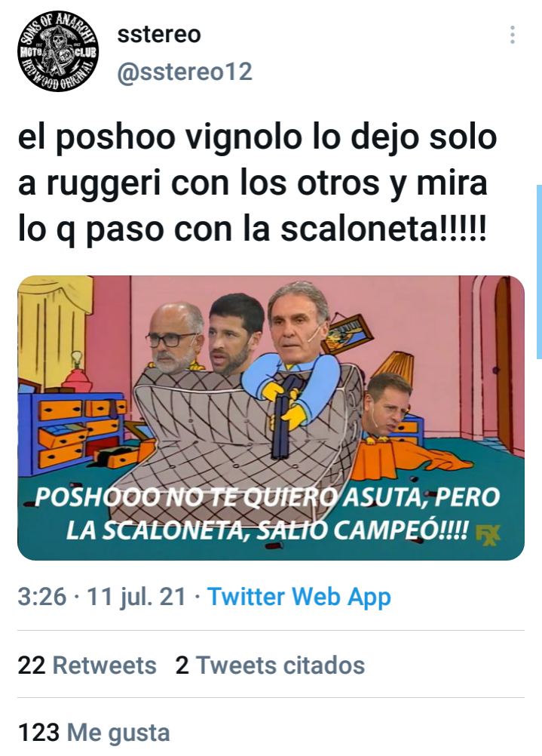Click the Twitter Web App source link
542x756 pixels.
coord(299,596)
